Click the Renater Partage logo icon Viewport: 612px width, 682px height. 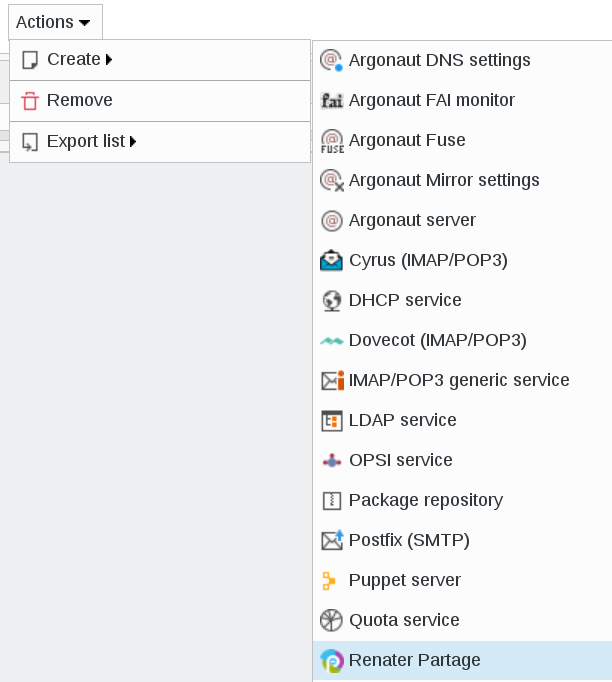(x=332, y=661)
